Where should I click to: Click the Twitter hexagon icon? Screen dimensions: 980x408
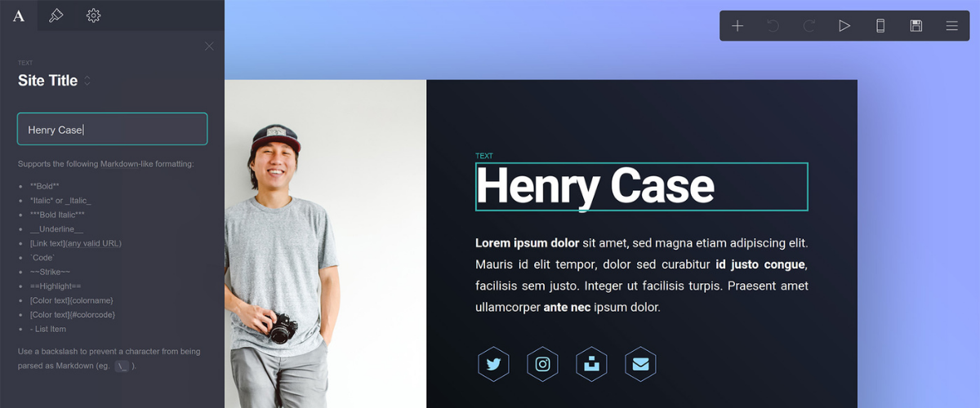pyautogui.click(x=493, y=365)
